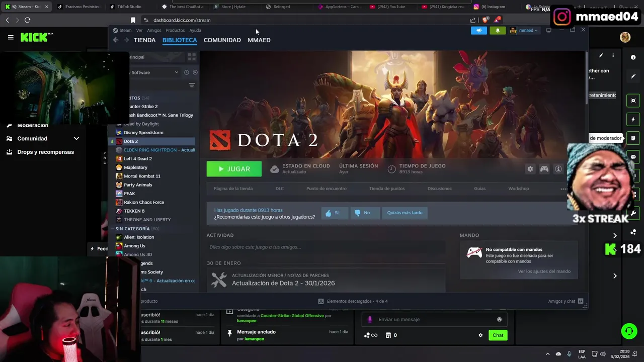The width and height of the screenshot is (644, 362).
Task: Open advanced filter sliders icon
Action: pos(192,85)
